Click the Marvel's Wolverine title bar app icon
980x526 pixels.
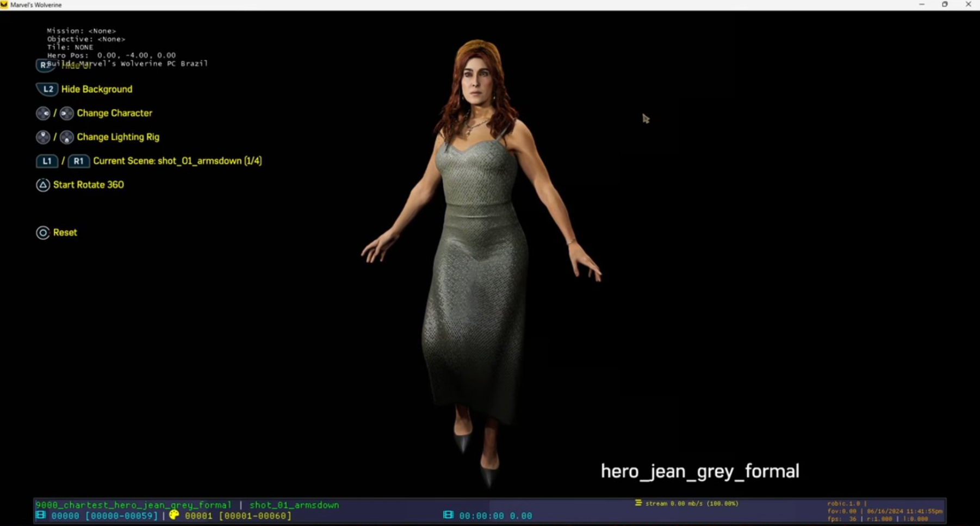[4, 5]
